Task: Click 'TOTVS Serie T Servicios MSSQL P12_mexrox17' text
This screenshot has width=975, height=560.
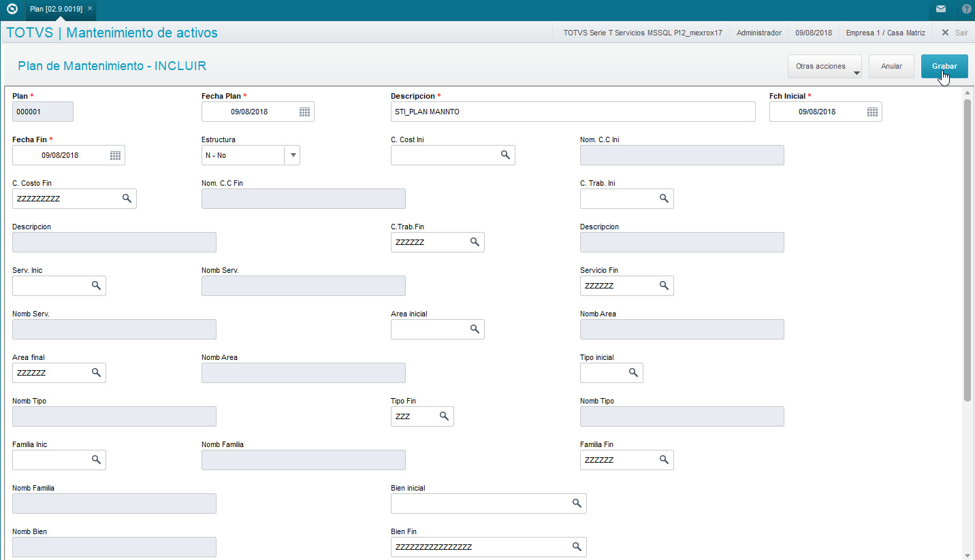Action: click(643, 33)
